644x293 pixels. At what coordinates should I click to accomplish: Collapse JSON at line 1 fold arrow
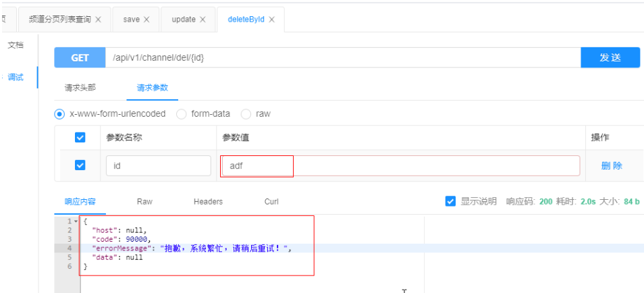tap(76, 221)
